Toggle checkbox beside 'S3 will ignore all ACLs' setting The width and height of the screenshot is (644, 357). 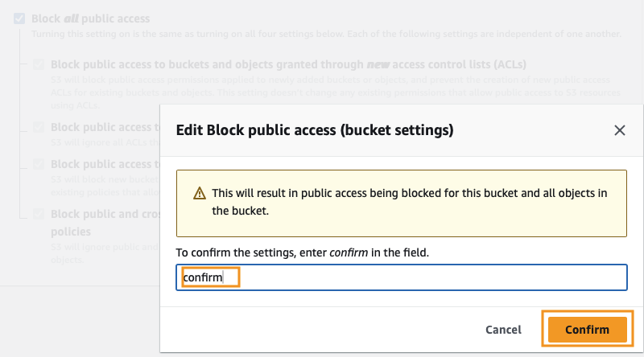[x=39, y=127]
